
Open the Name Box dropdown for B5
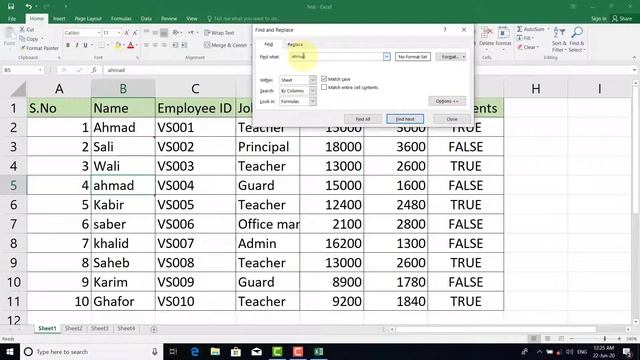coord(40,70)
